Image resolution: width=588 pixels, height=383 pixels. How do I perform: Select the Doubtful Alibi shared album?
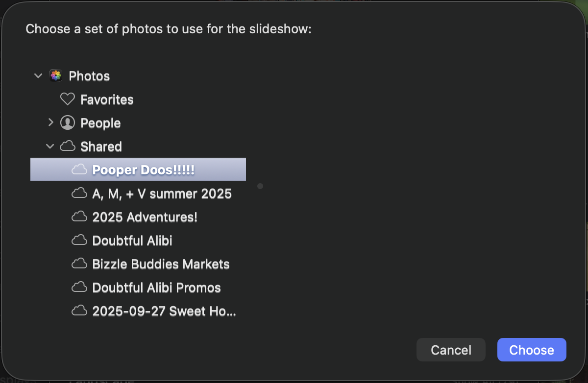click(132, 240)
